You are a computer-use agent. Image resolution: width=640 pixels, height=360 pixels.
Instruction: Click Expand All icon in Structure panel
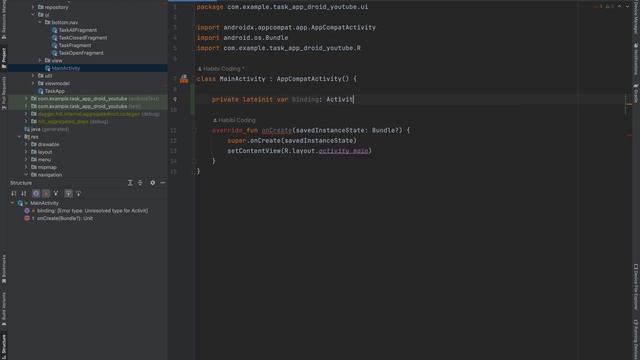coord(130,183)
